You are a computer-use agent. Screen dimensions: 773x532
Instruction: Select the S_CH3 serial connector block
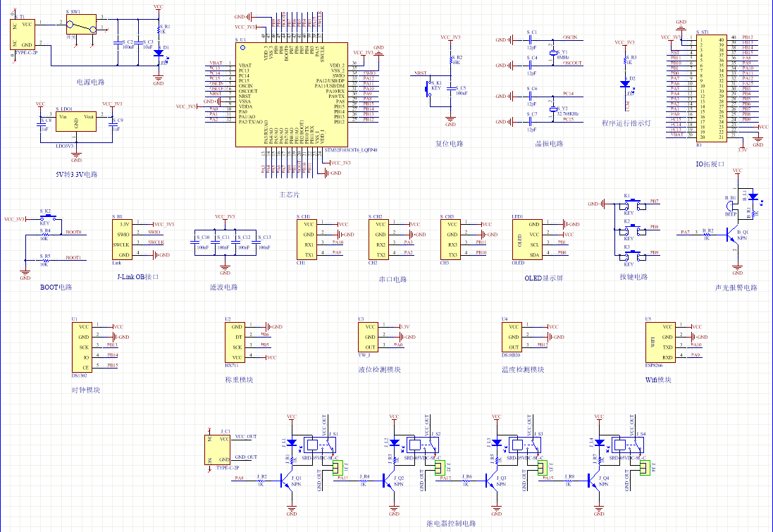[450, 239]
